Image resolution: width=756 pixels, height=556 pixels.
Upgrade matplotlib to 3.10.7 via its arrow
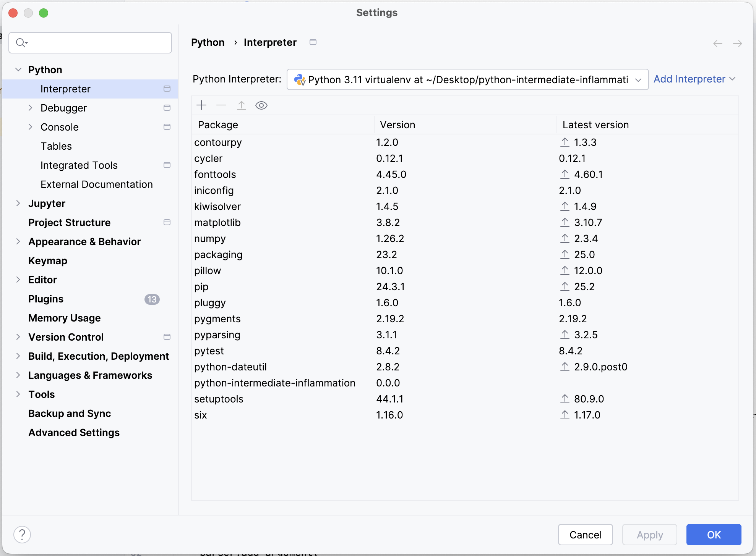[565, 222]
